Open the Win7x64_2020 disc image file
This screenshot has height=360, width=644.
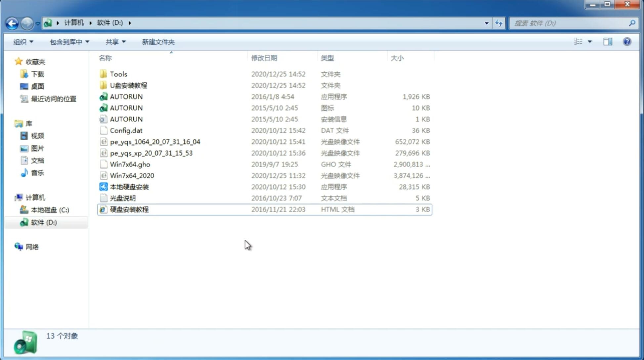(132, 175)
